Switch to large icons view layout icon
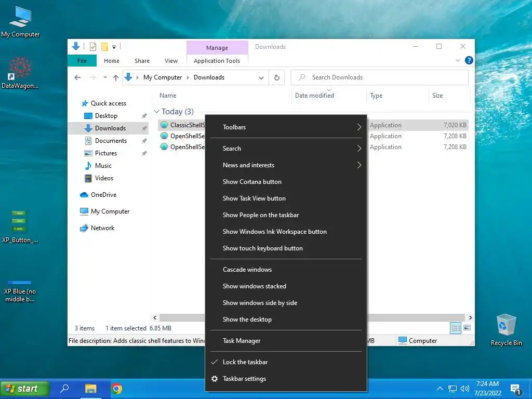Screen dimensions: 532x399 click(467, 328)
